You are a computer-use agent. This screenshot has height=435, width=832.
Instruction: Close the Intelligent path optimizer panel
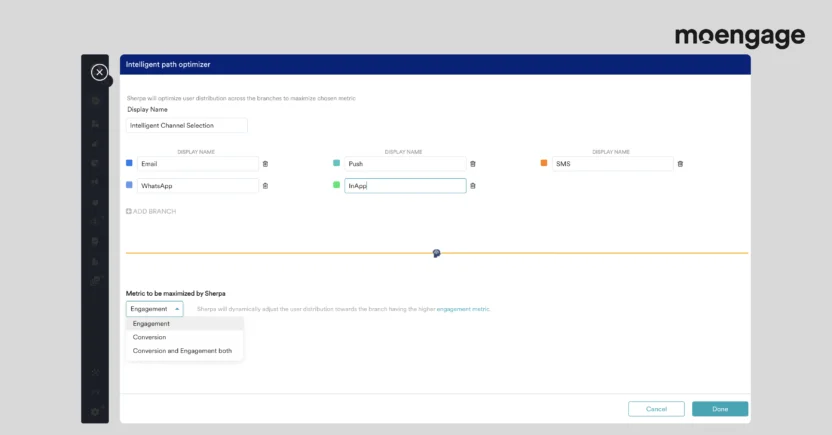tap(99, 72)
